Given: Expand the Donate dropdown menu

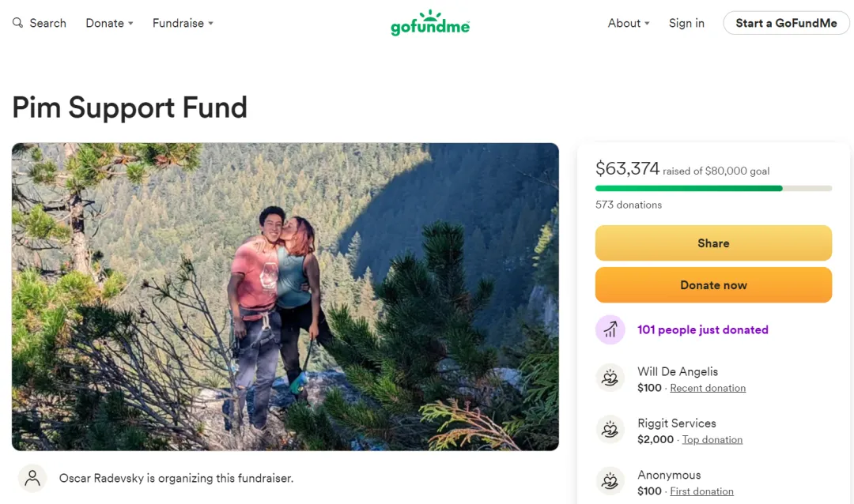Looking at the screenshot, I should [x=109, y=23].
